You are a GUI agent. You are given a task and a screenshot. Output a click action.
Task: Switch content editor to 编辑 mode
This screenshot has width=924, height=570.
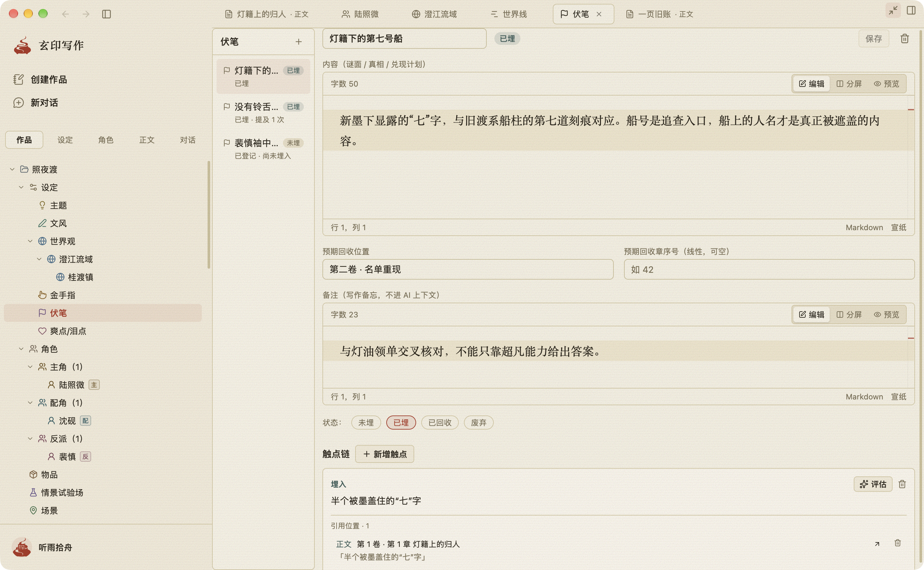click(x=811, y=84)
